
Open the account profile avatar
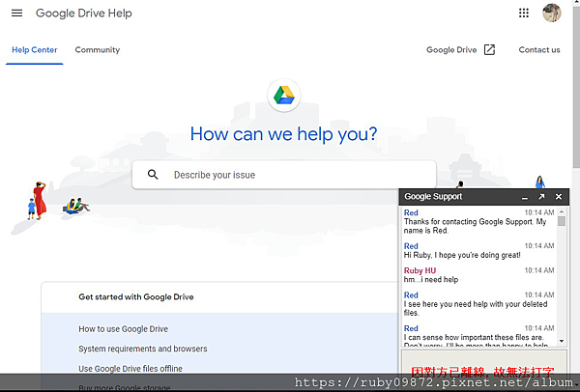click(x=552, y=13)
